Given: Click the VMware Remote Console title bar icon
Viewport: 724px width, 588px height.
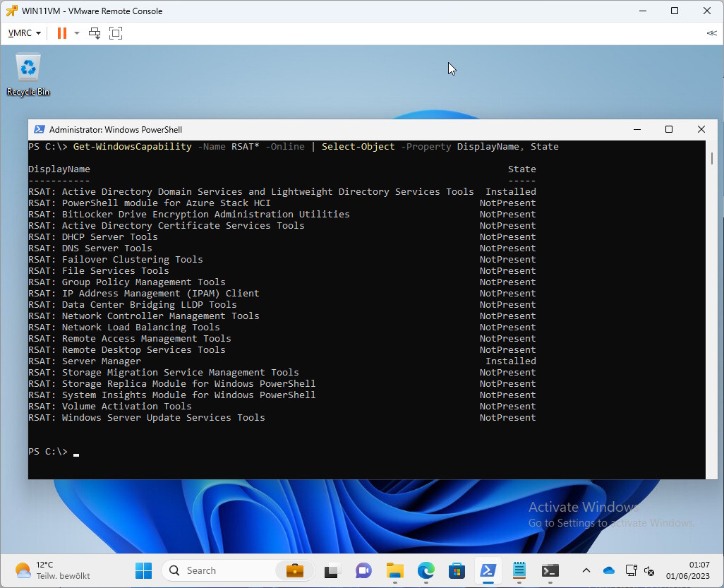Looking at the screenshot, I should tap(12, 11).
